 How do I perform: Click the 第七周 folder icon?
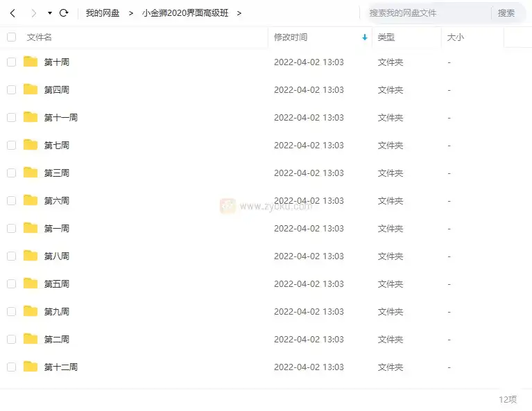pos(31,144)
